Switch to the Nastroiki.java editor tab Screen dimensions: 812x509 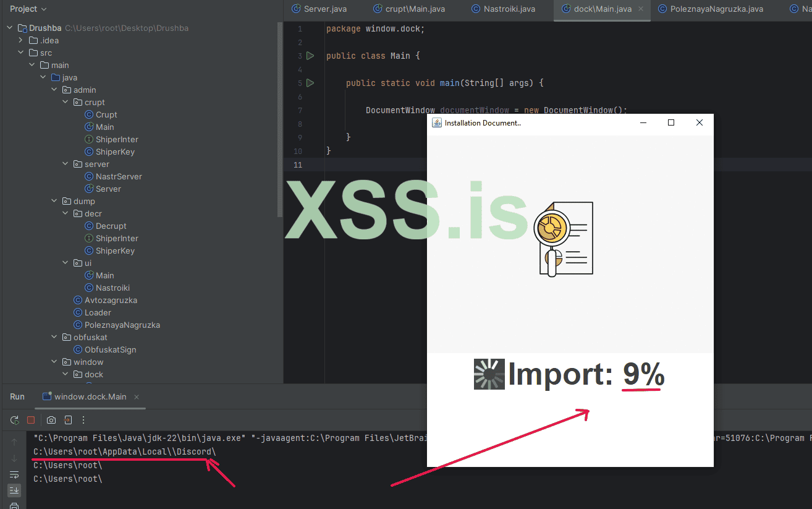[504, 9]
